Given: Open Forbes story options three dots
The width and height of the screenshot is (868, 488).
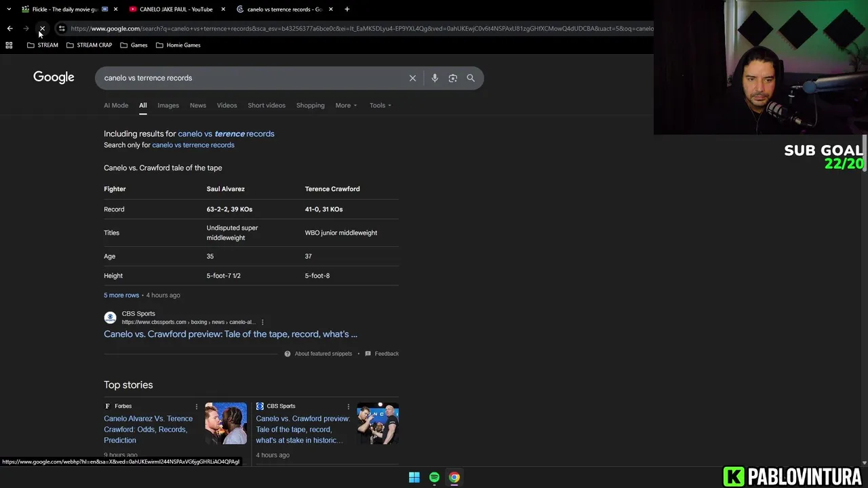Looking at the screenshot, I should click(x=197, y=407).
